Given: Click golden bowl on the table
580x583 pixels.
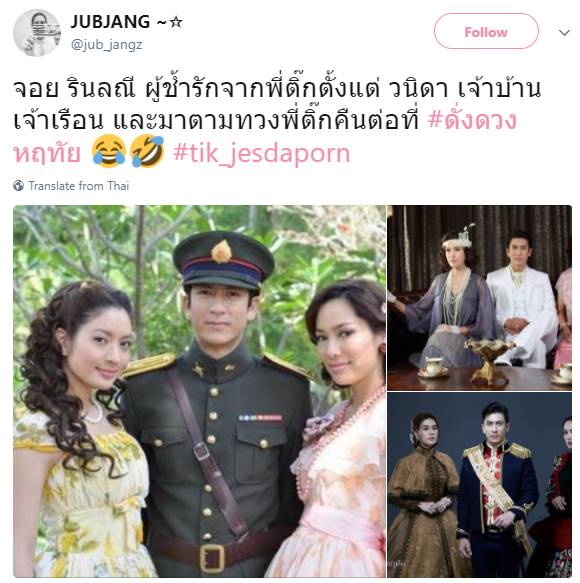Looking at the screenshot, I should point(488,360).
